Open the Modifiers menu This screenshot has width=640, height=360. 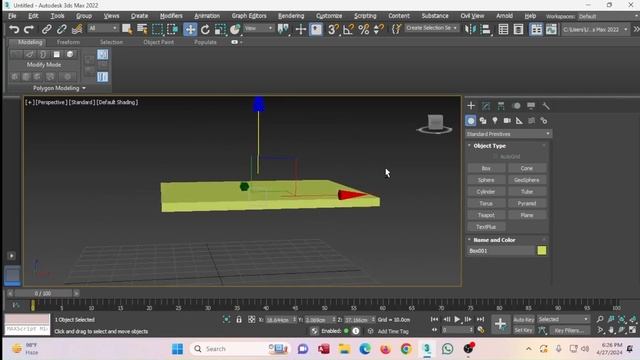(x=171, y=16)
